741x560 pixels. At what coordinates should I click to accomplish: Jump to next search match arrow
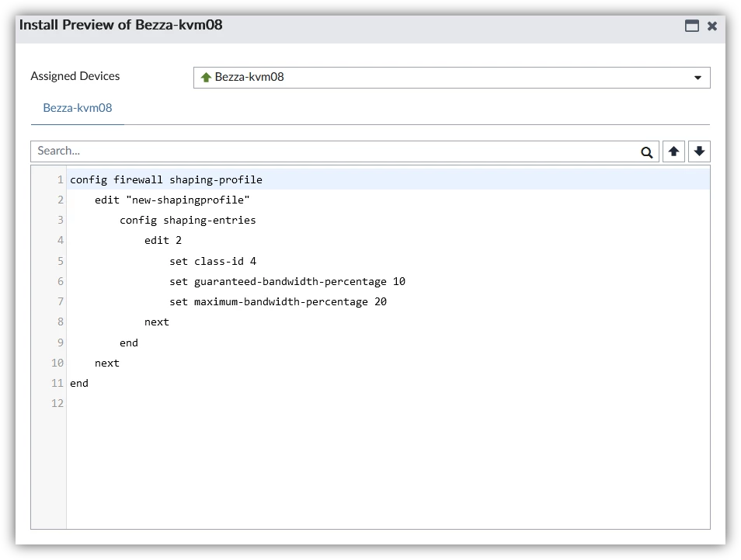[x=699, y=151]
